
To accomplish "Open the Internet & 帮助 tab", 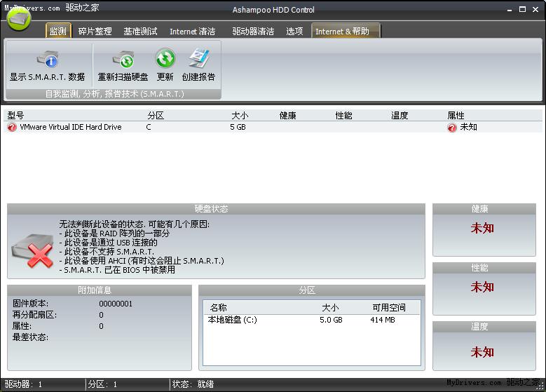I will pos(342,32).
